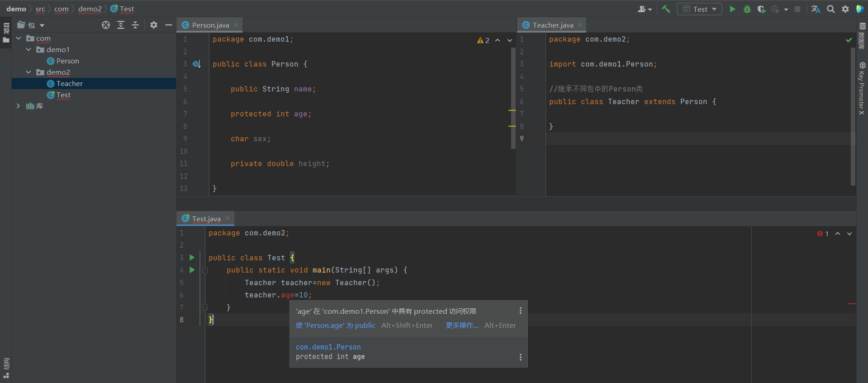Viewport: 868px width, 383px height.
Task: Open the project view mode dropdown arrow
Action: tap(42, 25)
